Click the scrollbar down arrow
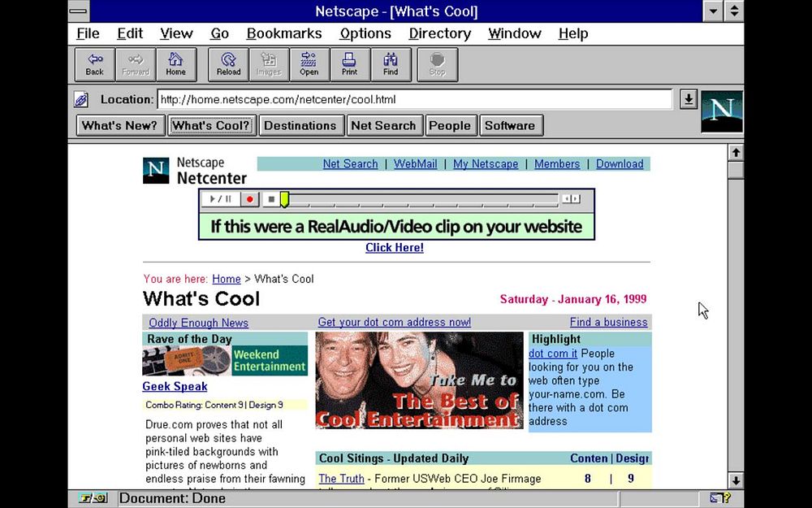This screenshot has height=508, width=812. [x=736, y=480]
